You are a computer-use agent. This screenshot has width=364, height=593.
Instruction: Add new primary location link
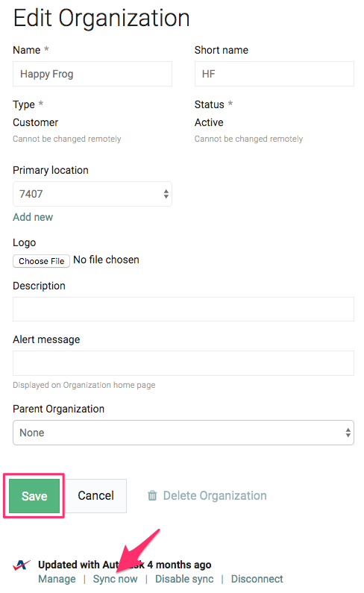click(x=33, y=217)
